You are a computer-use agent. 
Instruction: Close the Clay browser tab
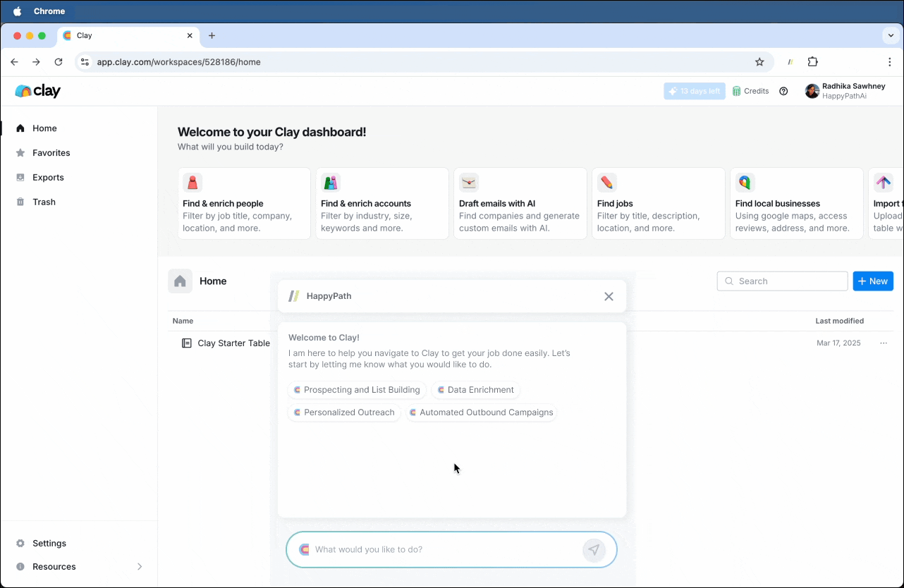click(x=190, y=35)
